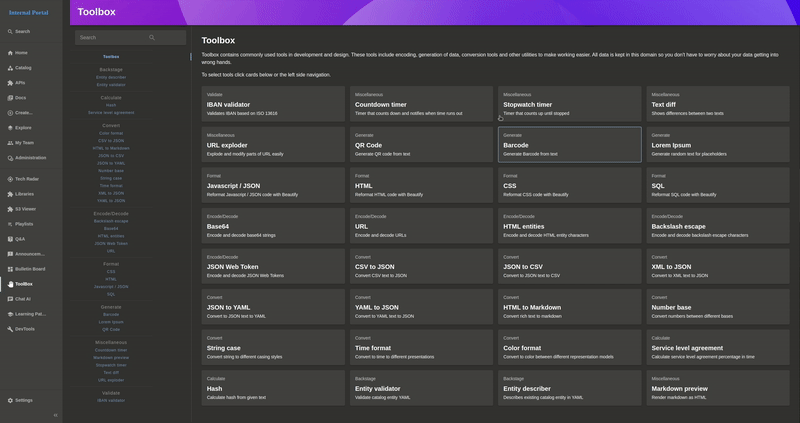Open the Stopwatch timer card
Image resolution: width=800 pixels, height=423 pixels.
point(569,104)
